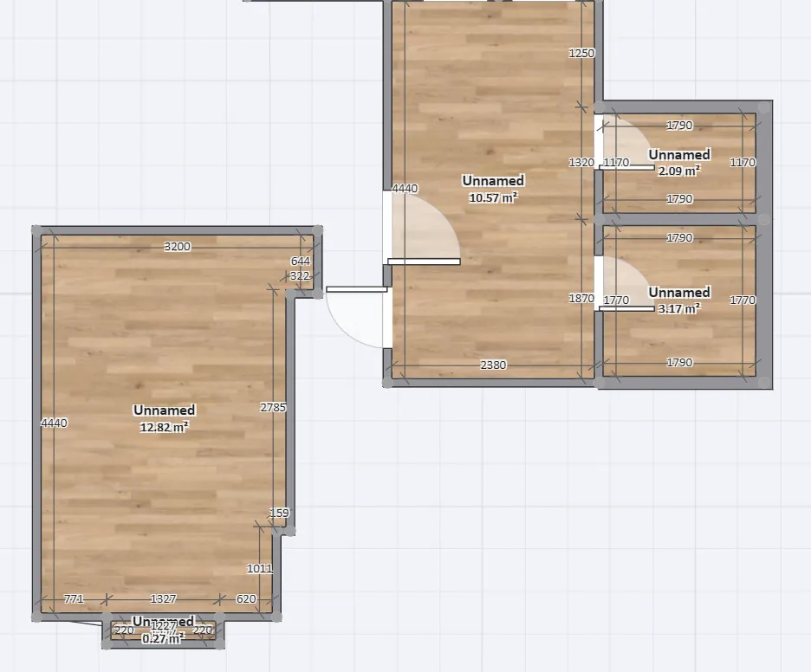
Task: Click the 1011 dimension label
Action: (x=260, y=569)
